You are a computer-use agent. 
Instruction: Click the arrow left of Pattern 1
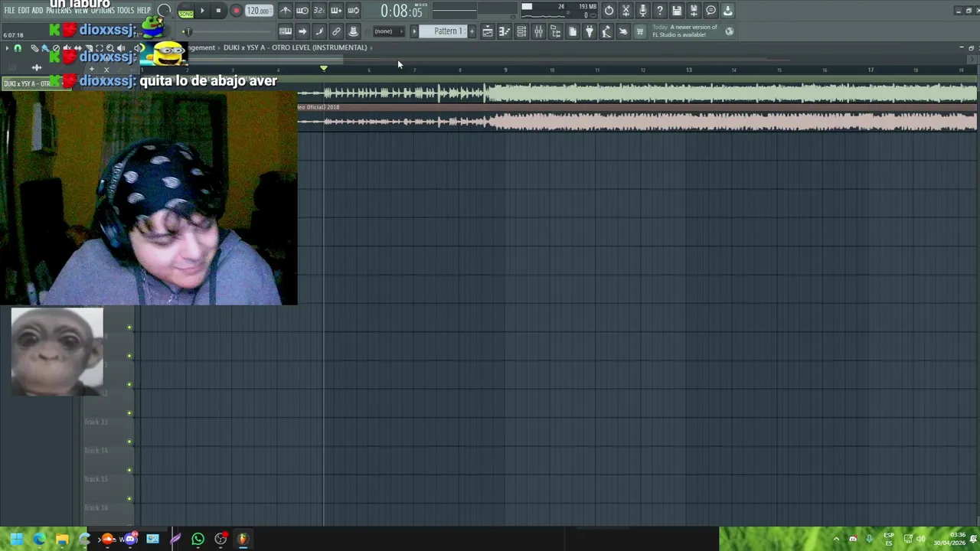[414, 31]
